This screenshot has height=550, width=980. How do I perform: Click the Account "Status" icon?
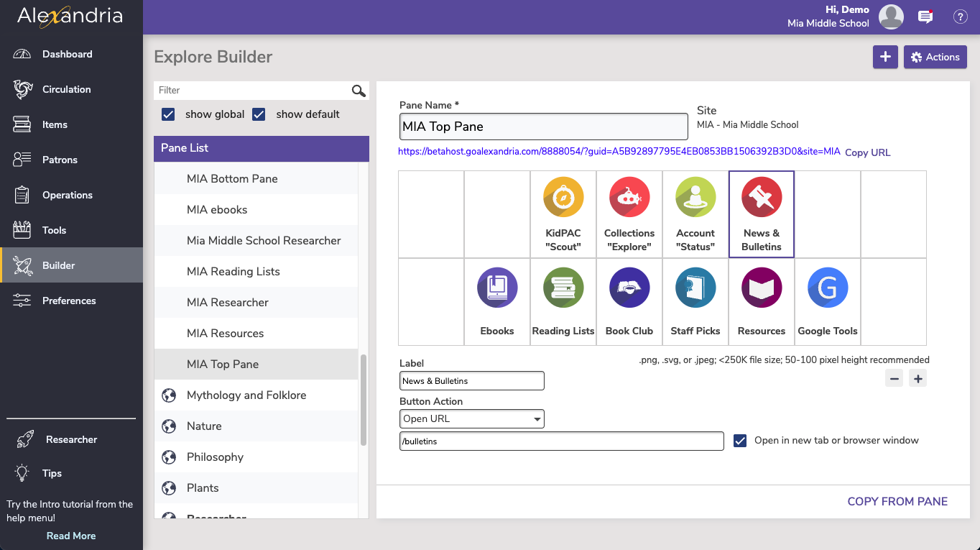click(x=695, y=197)
